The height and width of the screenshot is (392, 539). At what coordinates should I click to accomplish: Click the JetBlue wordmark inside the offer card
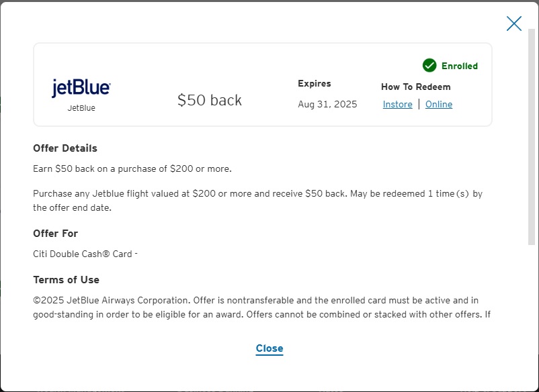pos(81,88)
